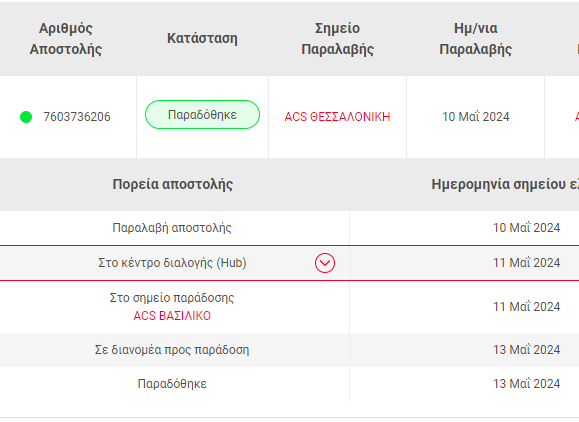The height and width of the screenshot is (422, 579).
Task: Expand the Hub sorting center details chevron
Action: [x=325, y=263]
